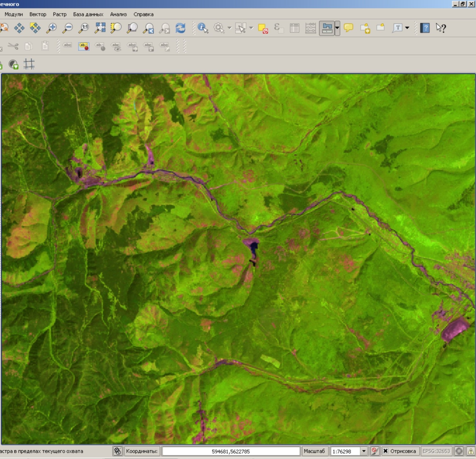Screen dimensions: 476x459
Task: Toggle the Отрисовка render checkbox
Action: (386, 451)
